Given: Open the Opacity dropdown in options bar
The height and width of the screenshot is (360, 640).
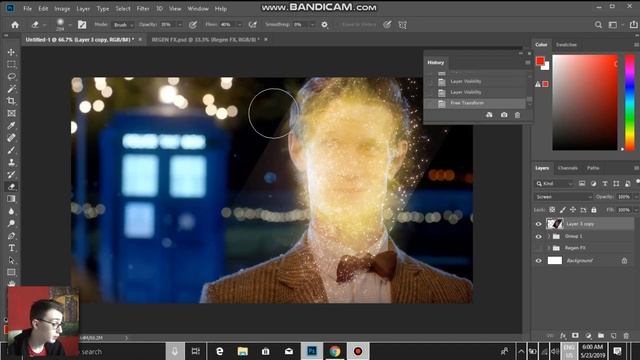Looking at the screenshot, I should coord(180,25).
